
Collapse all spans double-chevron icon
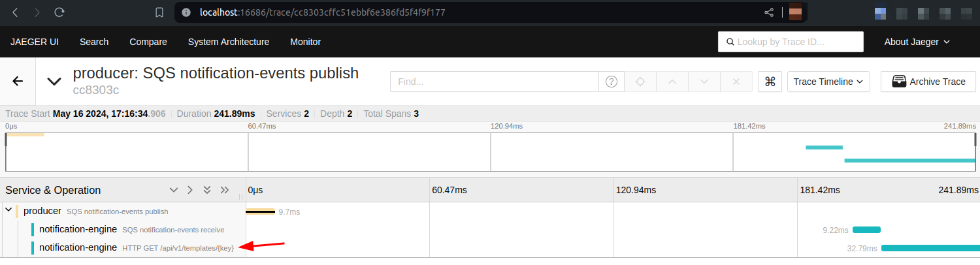click(225, 190)
